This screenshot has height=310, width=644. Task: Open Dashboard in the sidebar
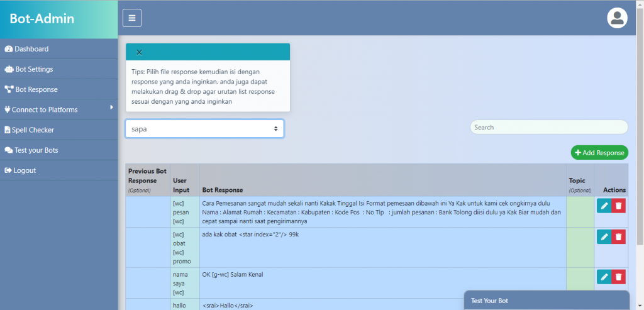(58, 49)
